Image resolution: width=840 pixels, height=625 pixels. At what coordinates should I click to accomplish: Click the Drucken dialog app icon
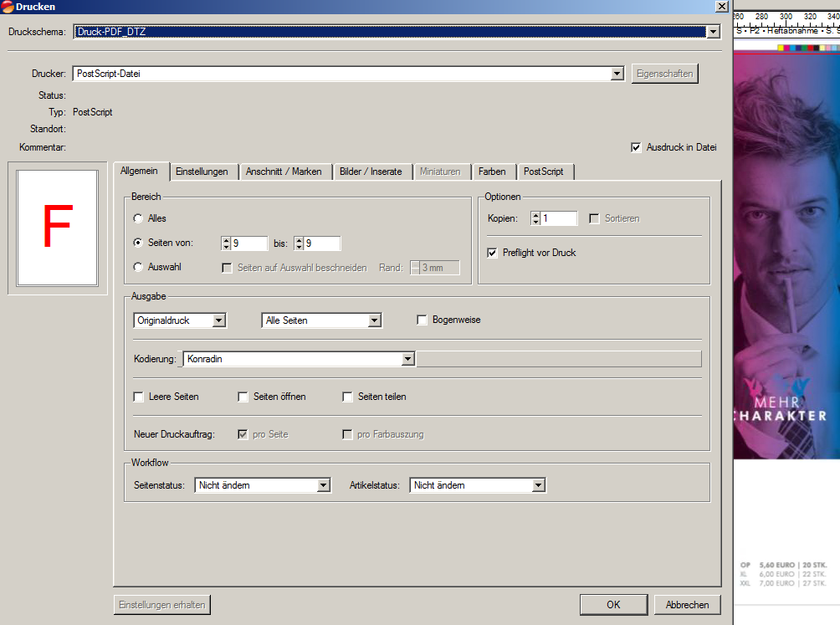pyautogui.click(x=8, y=7)
